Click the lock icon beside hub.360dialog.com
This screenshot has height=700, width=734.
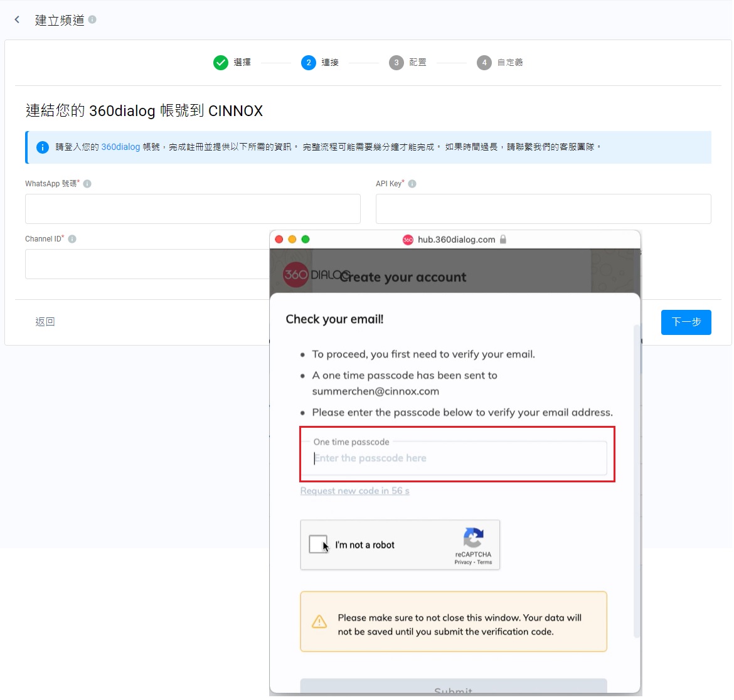(503, 240)
